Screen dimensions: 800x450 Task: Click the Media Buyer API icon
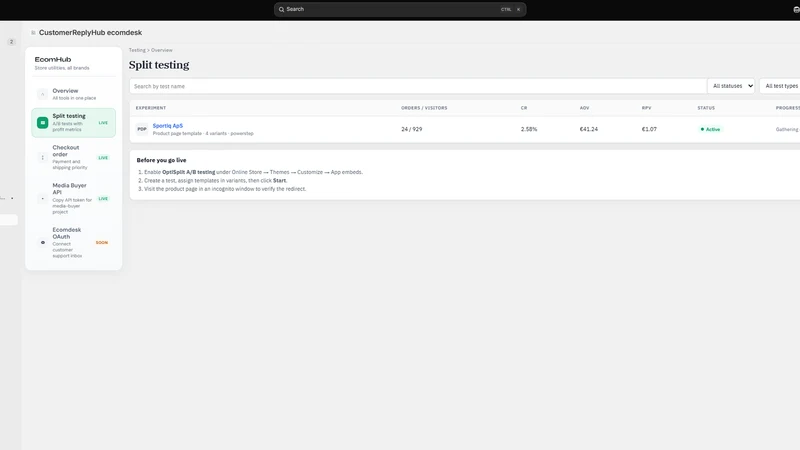click(x=42, y=198)
